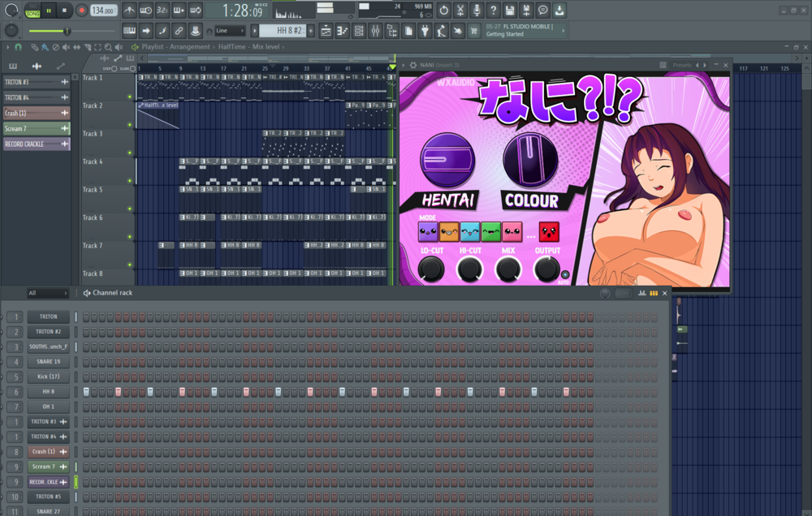Select the playlist slip tool
This screenshot has width=812, height=516.
(x=76, y=47)
